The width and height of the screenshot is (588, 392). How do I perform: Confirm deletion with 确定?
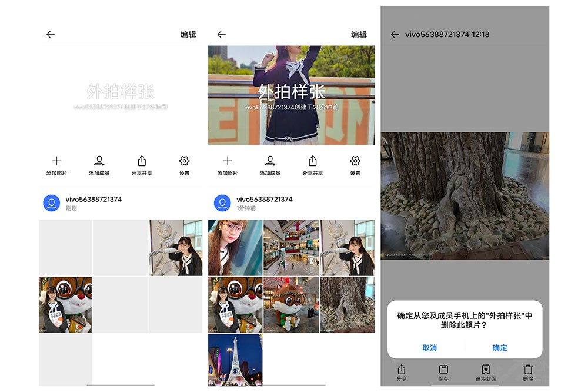499,348
